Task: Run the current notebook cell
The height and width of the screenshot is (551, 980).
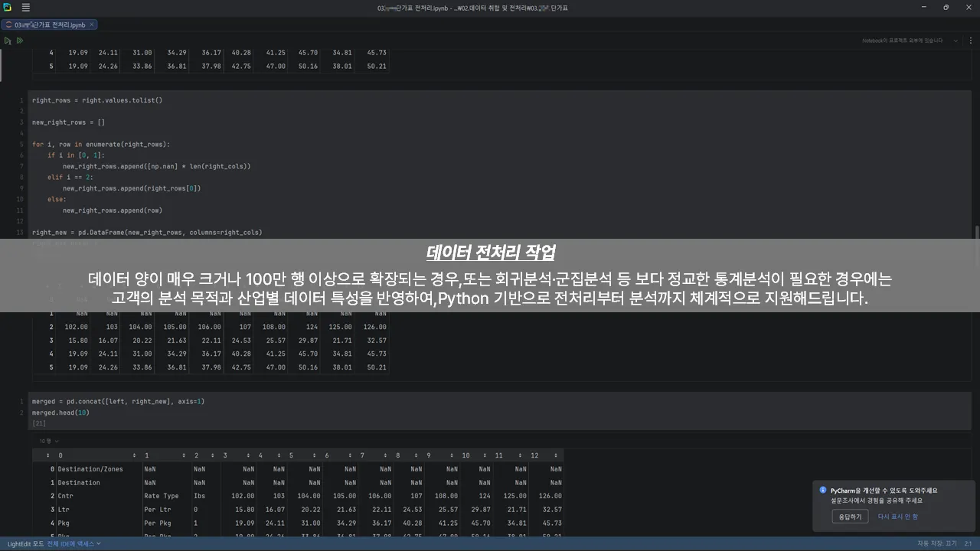Action: 8,41
